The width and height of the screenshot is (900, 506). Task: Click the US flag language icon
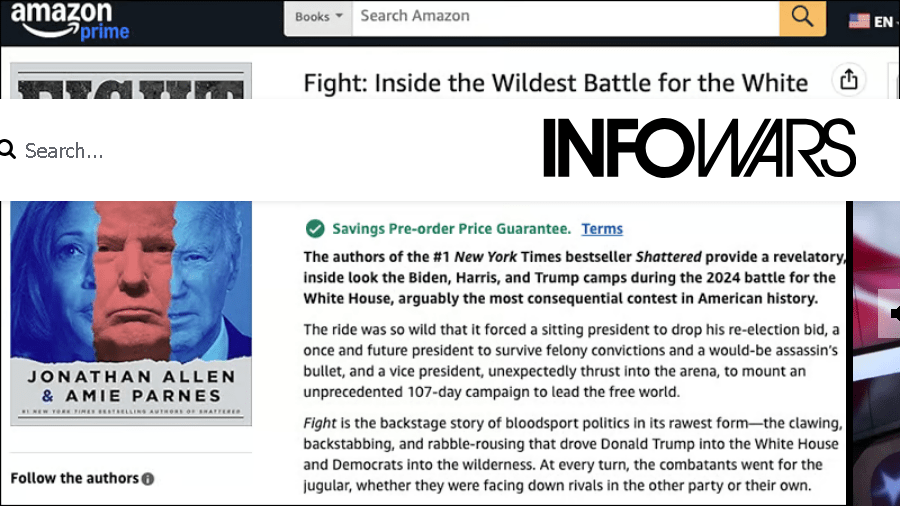coord(859,20)
